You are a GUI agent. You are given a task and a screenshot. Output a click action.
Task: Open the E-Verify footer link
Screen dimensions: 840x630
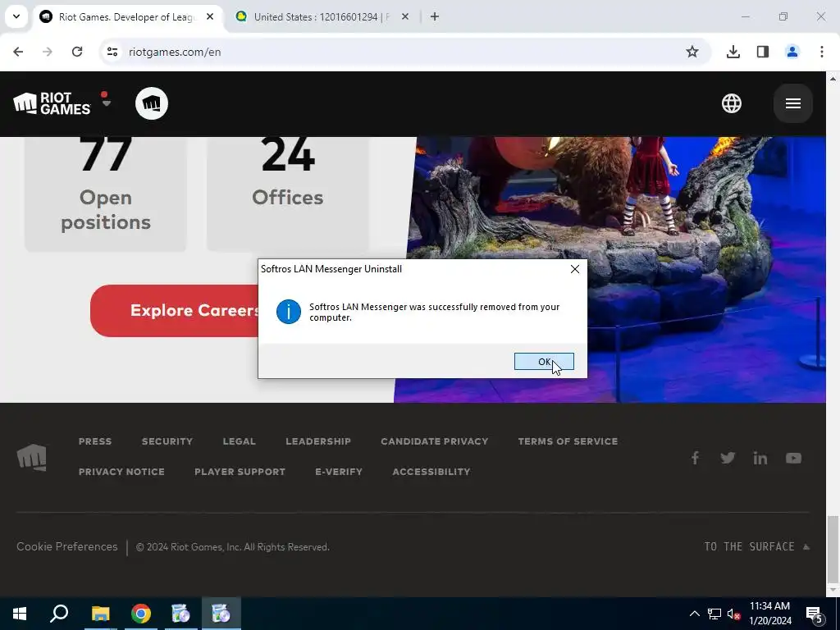[x=339, y=472]
